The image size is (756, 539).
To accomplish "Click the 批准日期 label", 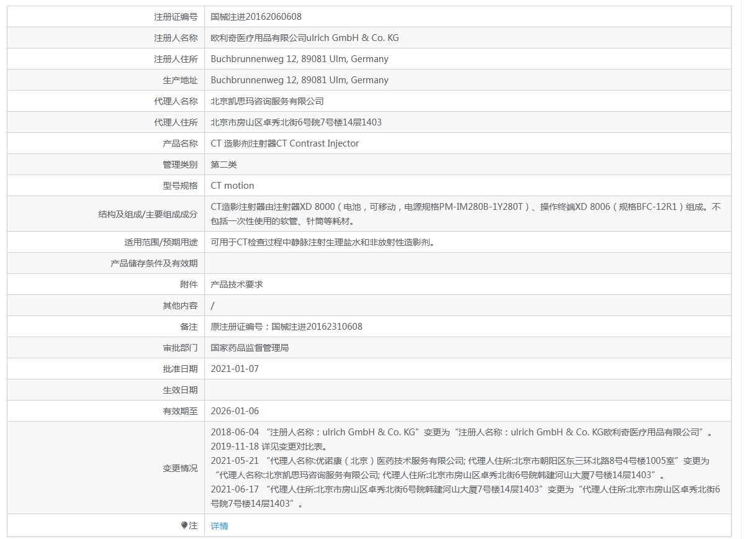I will point(180,369).
